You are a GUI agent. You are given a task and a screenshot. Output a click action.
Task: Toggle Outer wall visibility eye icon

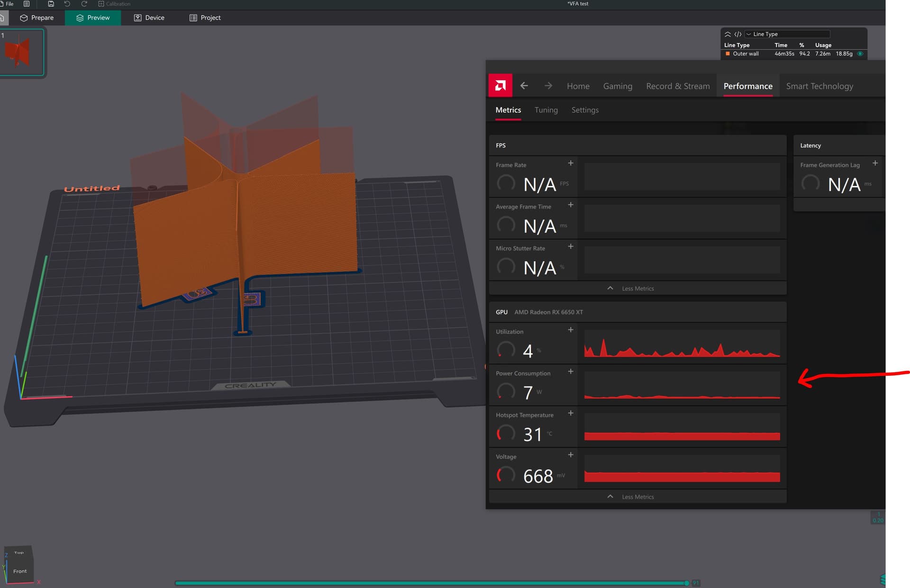pos(860,54)
